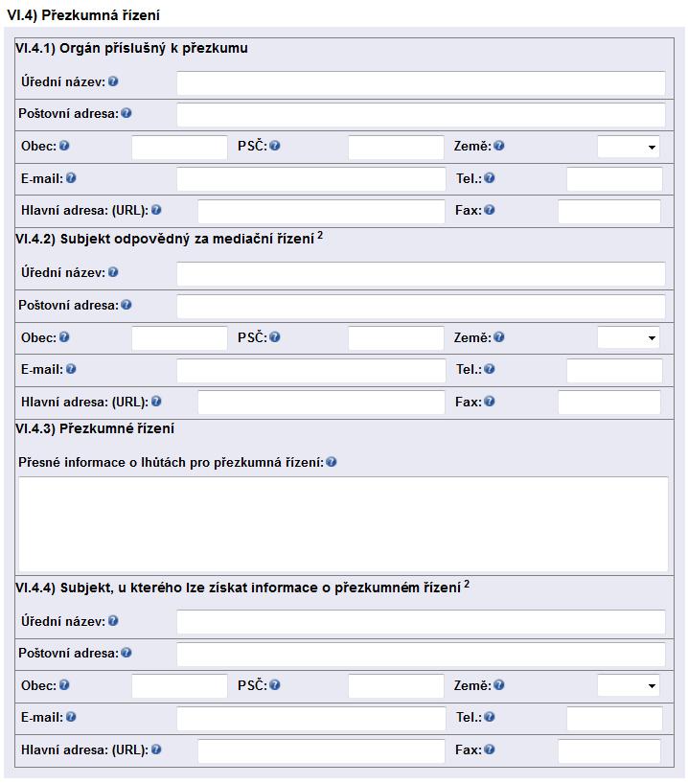Click the PSČ field in section VI.4.4
688x784 pixels.
coord(396,686)
